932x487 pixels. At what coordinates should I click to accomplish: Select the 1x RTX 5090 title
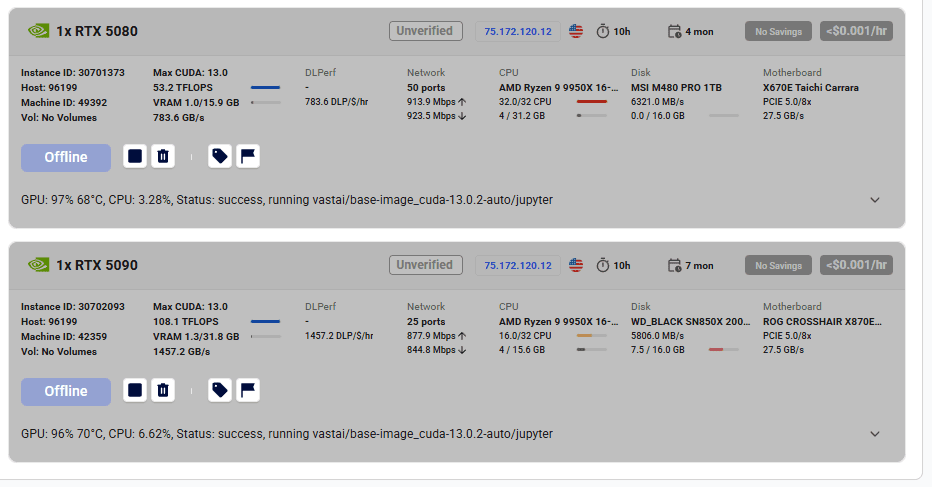(97, 265)
